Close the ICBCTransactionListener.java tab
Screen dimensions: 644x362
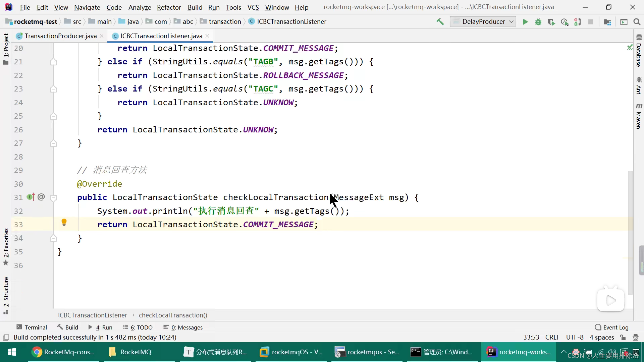[207, 36]
